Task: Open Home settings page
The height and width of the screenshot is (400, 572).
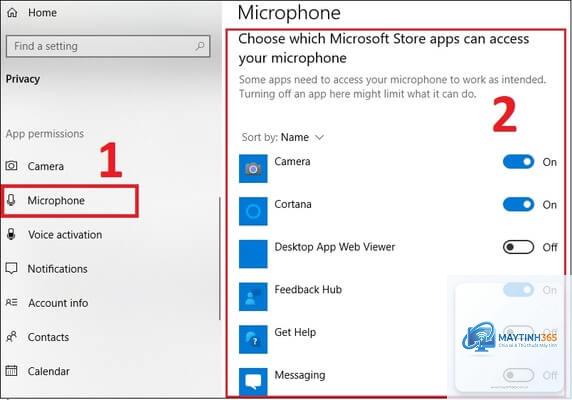Action: (32, 13)
